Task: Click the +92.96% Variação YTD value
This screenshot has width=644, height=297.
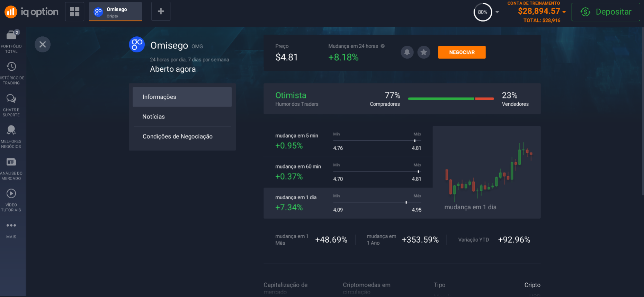Action: point(514,239)
